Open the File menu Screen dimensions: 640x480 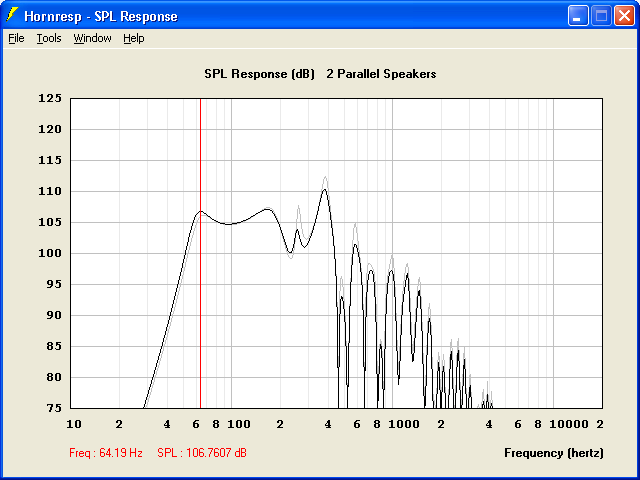(x=16, y=38)
